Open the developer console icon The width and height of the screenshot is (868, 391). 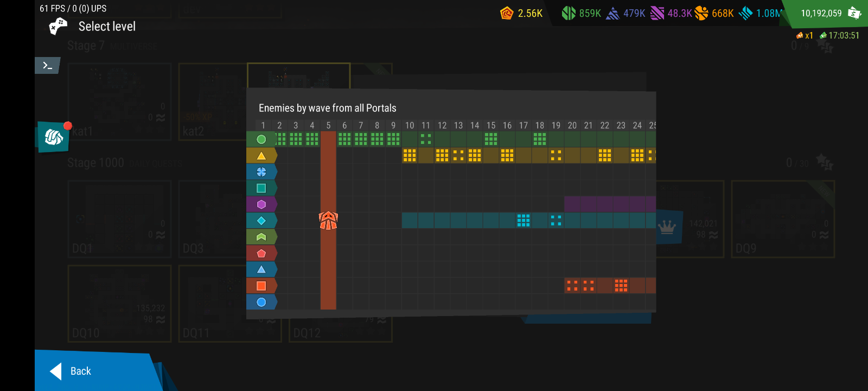pos(48,66)
